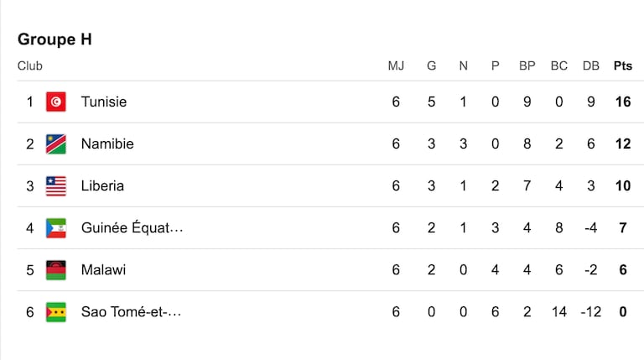The image size is (644, 360).
Task: Click the MJ column header
Action: pyautogui.click(x=396, y=65)
